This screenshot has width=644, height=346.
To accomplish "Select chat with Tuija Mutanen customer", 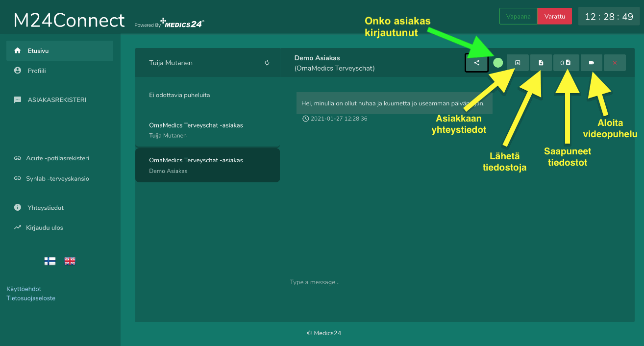I will [x=207, y=130].
